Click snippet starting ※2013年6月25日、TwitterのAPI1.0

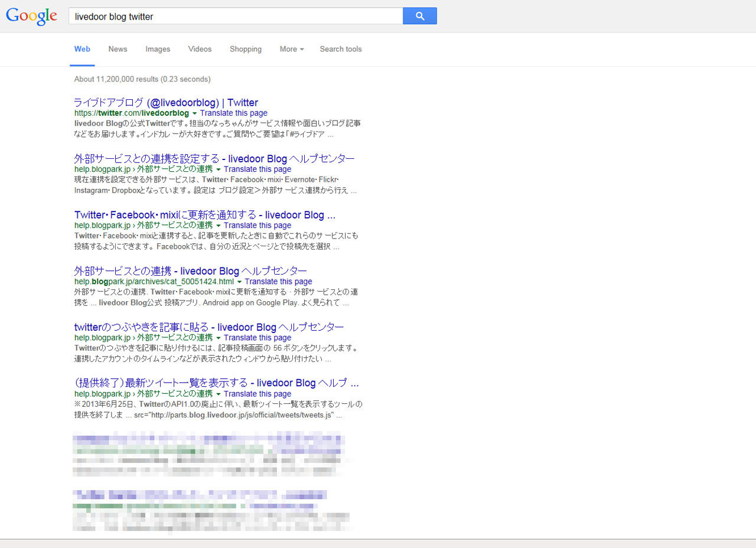pyautogui.click(x=218, y=409)
